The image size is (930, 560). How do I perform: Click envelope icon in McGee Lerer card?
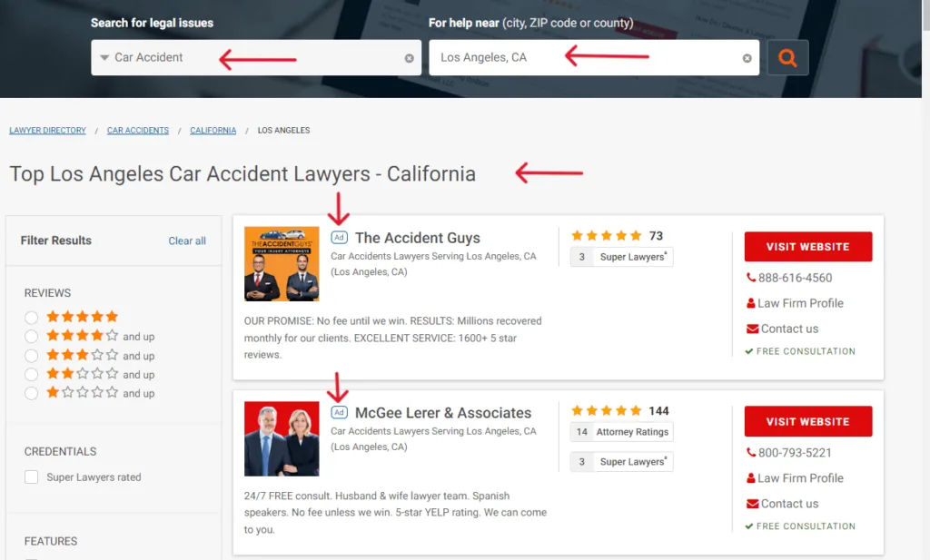tap(753, 504)
